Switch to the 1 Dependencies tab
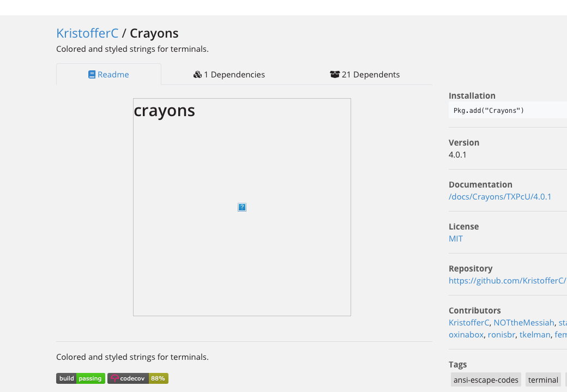This screenshot has height=392, width=567. [229, 74]
